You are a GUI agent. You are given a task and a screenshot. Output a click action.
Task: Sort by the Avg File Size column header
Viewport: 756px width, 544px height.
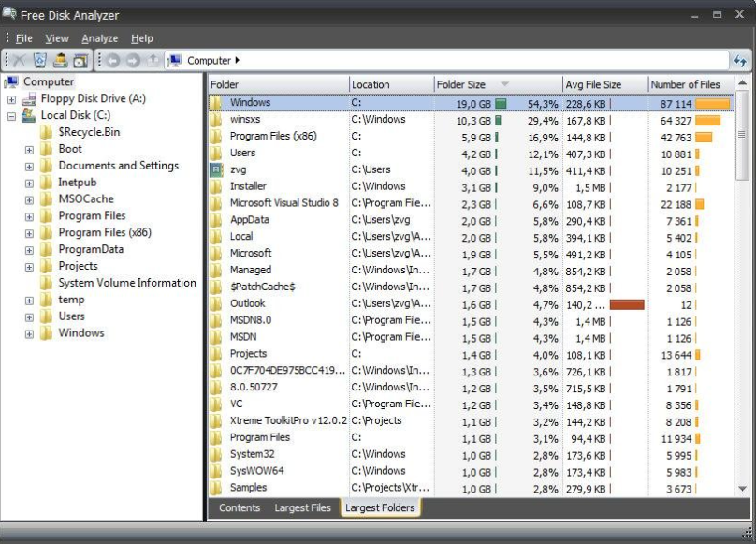605,84
